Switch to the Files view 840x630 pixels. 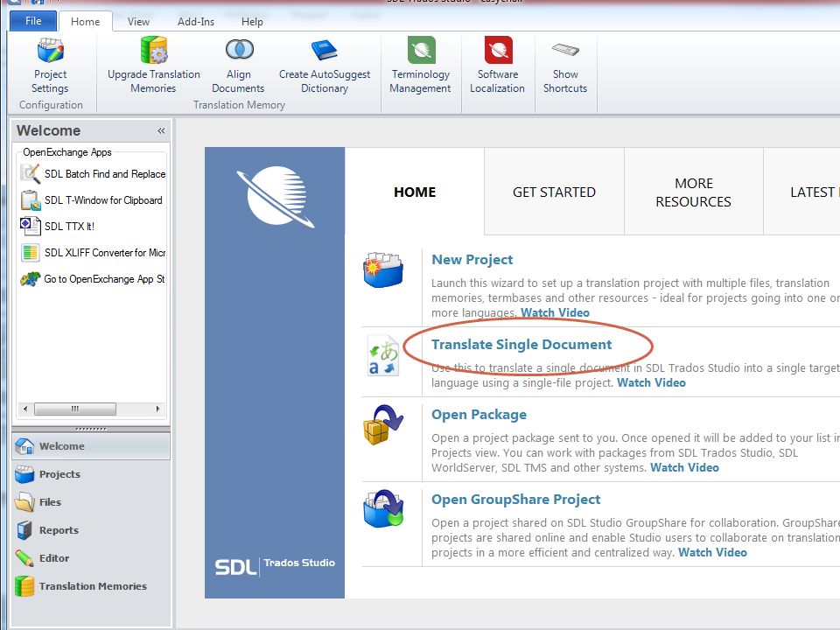pyautogui.click(x=91, y=502)
